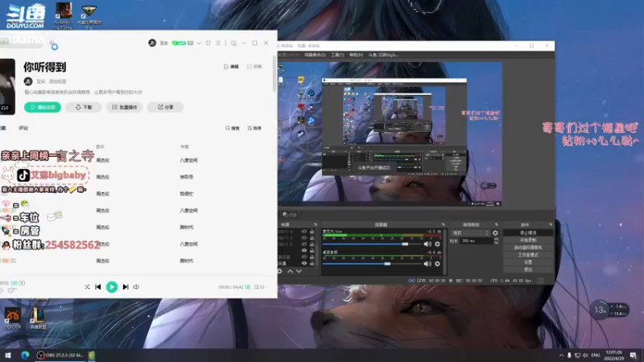
Task: Click the 歌手 column header
Action: [x=100, y=146]
